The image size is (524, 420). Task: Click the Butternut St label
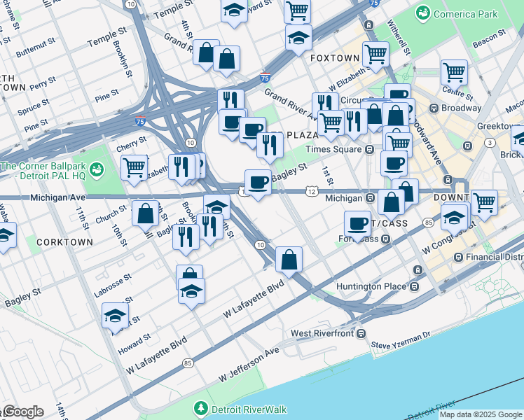pyautogui.click(x=36, y=48)
